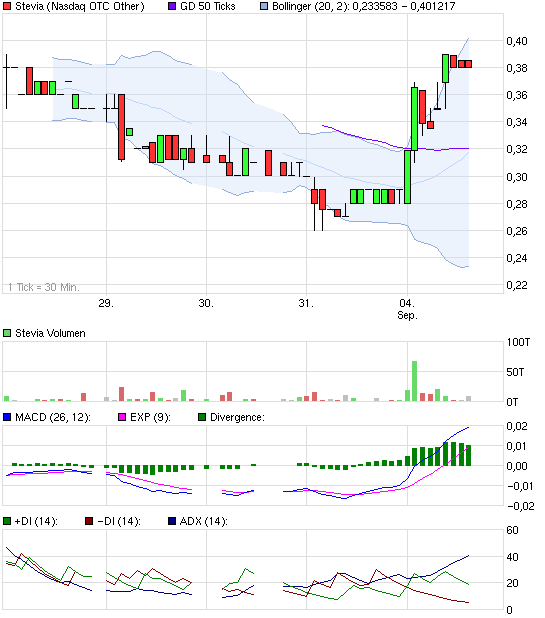The height and width of the screenshot is (618, 545).
Task: Click the '+DI (14):' label
Action: [x=36, y=521]
